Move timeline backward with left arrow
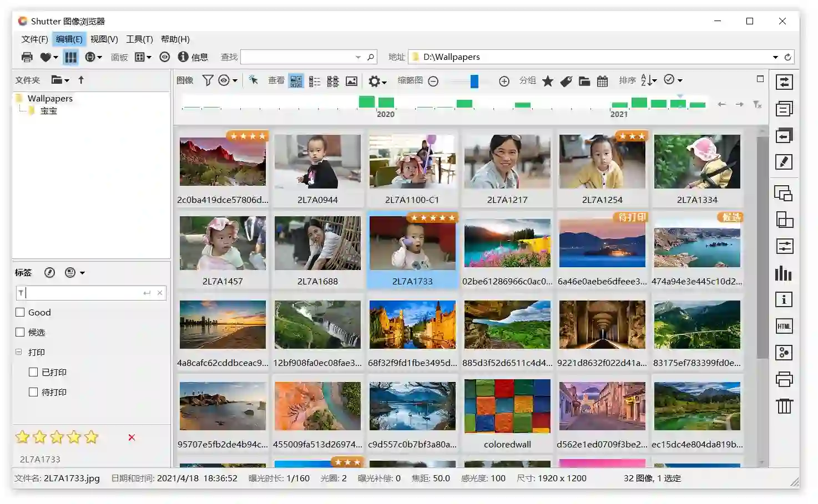818x504 pixels. pyautogui.click(x=721, y=104)
